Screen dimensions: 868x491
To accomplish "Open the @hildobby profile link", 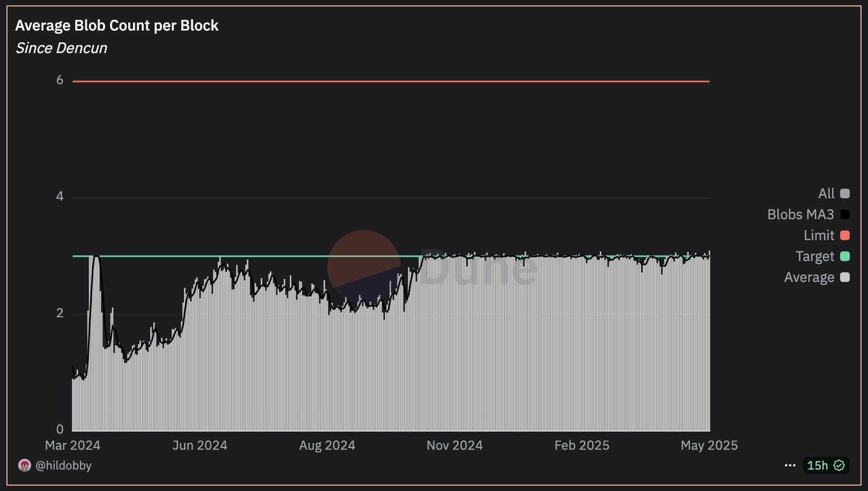I will [x=64, y=465].
